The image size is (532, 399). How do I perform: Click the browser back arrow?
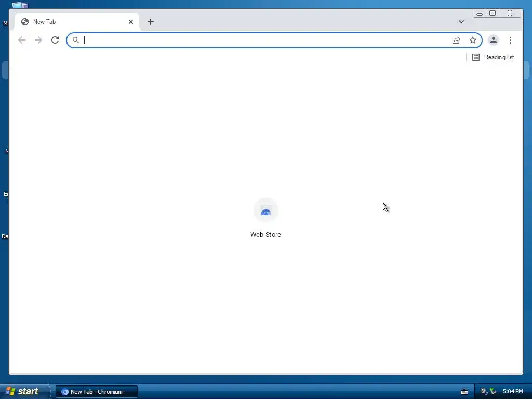(x=22, y=40)
